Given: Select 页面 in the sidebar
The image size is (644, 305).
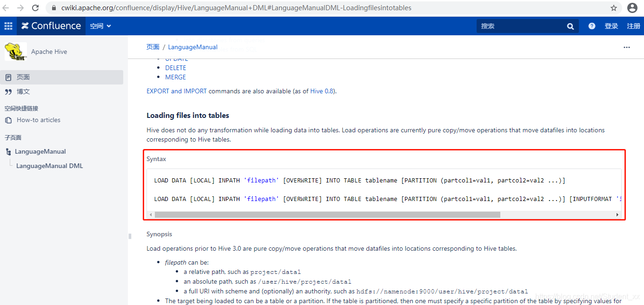Looking at the screenshot, I should 61,77.
